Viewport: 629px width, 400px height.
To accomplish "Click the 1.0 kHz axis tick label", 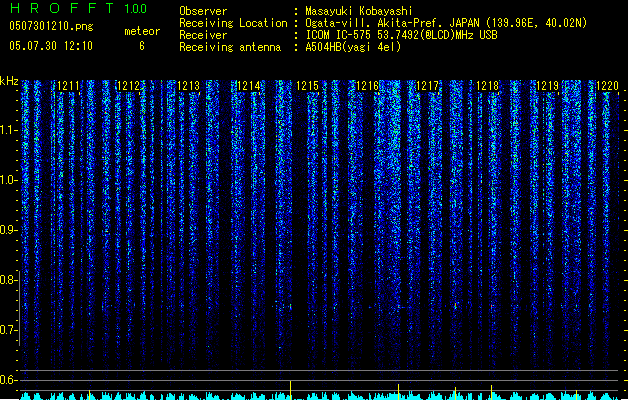I will 8,180.
